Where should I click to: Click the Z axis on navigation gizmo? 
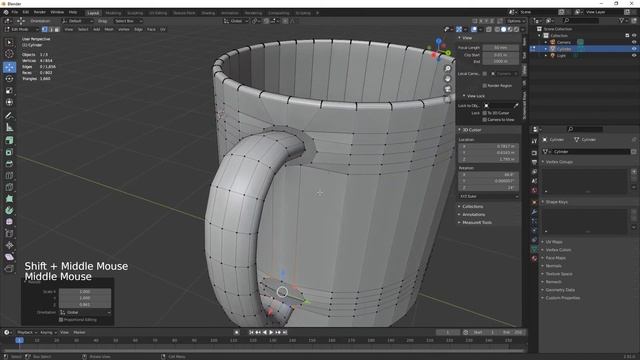click(x=438, y=41)
